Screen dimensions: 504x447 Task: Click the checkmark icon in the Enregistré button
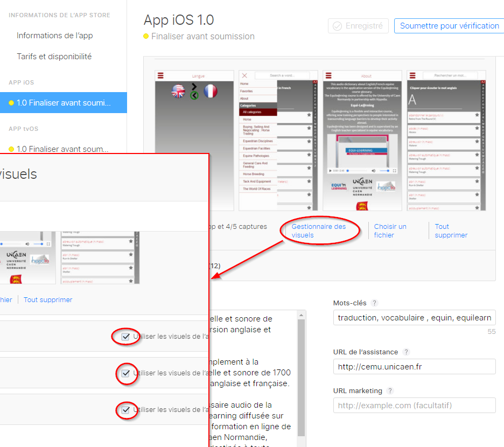coord(338,26)
